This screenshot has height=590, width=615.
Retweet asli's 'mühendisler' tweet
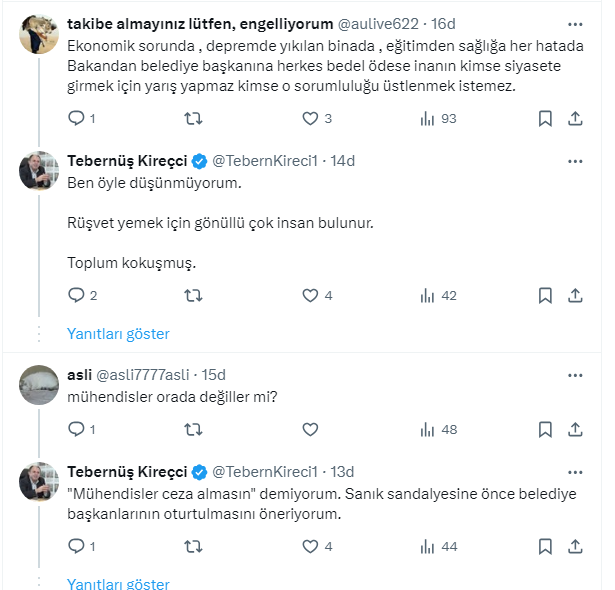click(194, 429)
